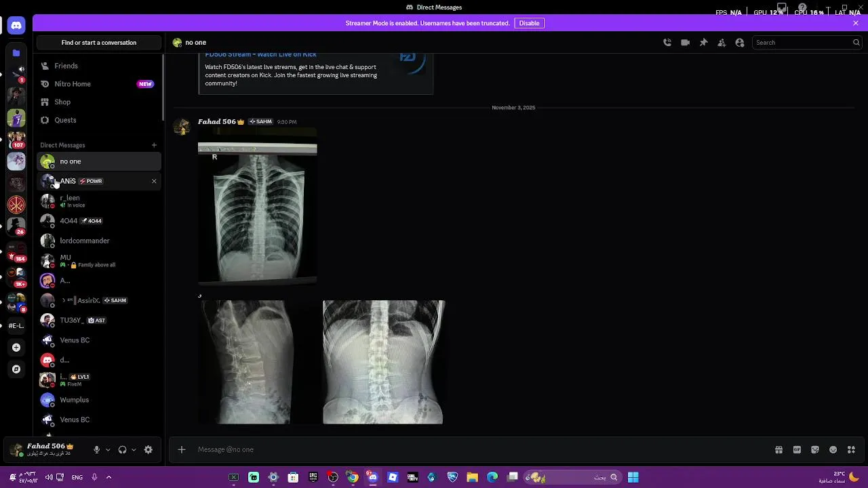Focus the Search field in the header

806,42
